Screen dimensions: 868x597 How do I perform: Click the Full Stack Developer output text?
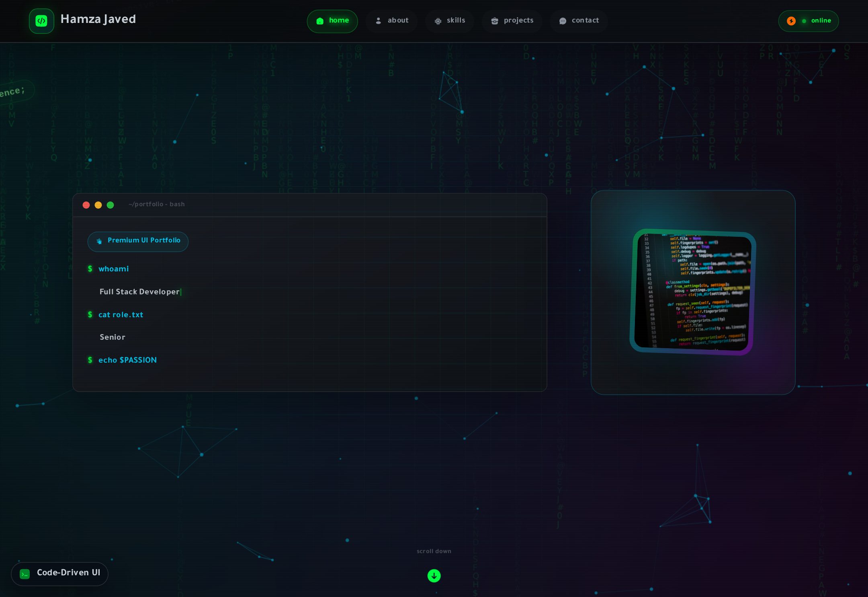(139, 292)
